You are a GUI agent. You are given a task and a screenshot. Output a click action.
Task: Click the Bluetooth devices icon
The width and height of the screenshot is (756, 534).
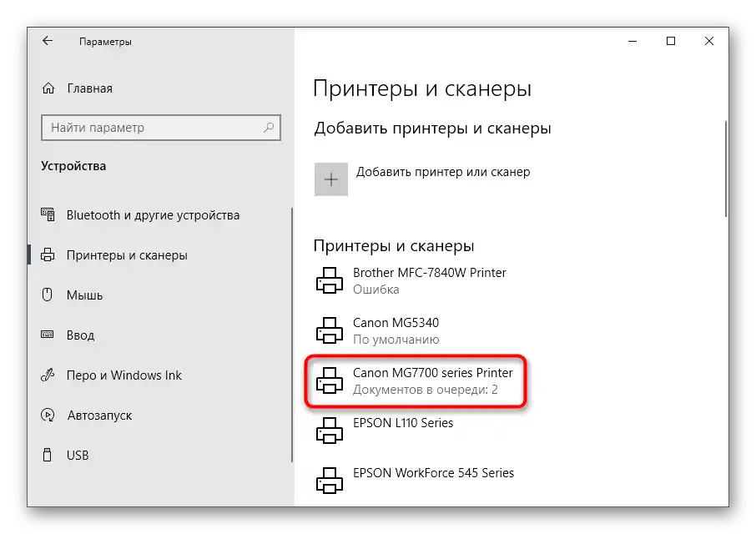48,215
